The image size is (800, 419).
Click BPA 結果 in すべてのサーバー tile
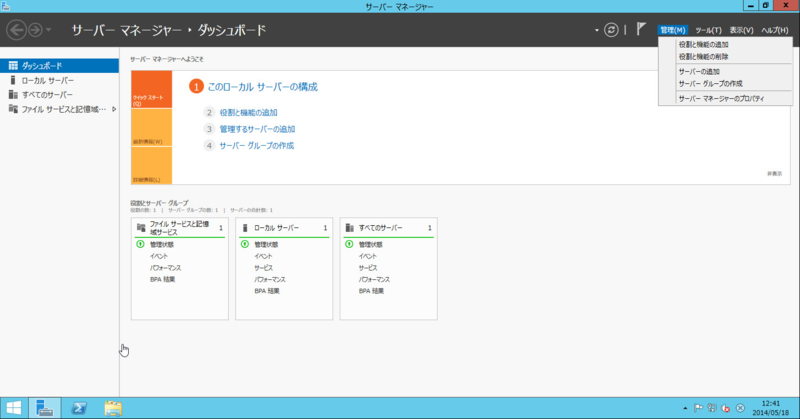click(371, 291)
